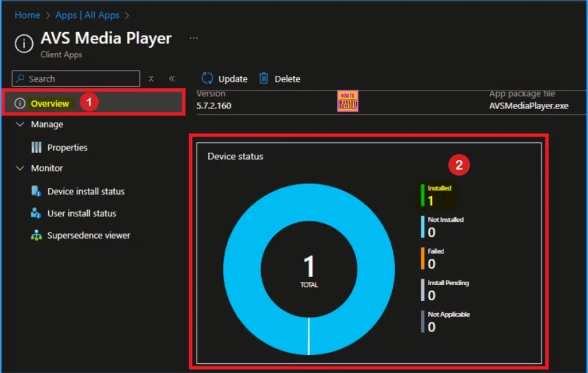Viewport: 588px width, 373px height.
Task: Click the green Installed legend swatch
Action: tap(423, 195)
